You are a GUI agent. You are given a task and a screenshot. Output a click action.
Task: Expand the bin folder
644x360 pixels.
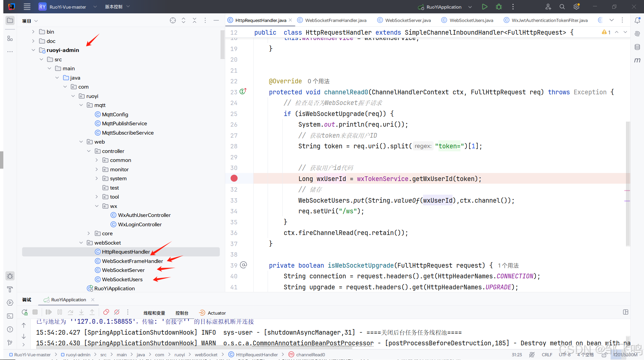point(33,32)
